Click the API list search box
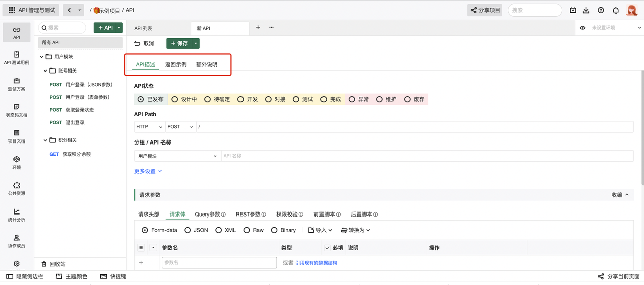The height and width of the screenshot is (285, 644). 62,28
